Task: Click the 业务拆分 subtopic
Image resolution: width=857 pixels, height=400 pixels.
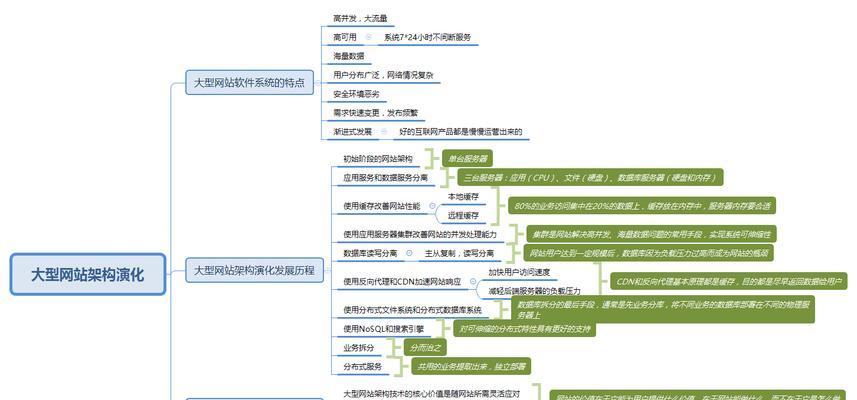Action: point(359,348)
